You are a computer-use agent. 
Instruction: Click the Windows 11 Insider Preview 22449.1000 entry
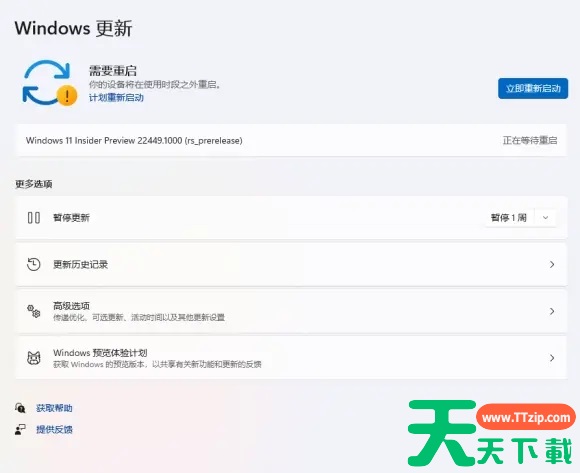tap(134, 141)
